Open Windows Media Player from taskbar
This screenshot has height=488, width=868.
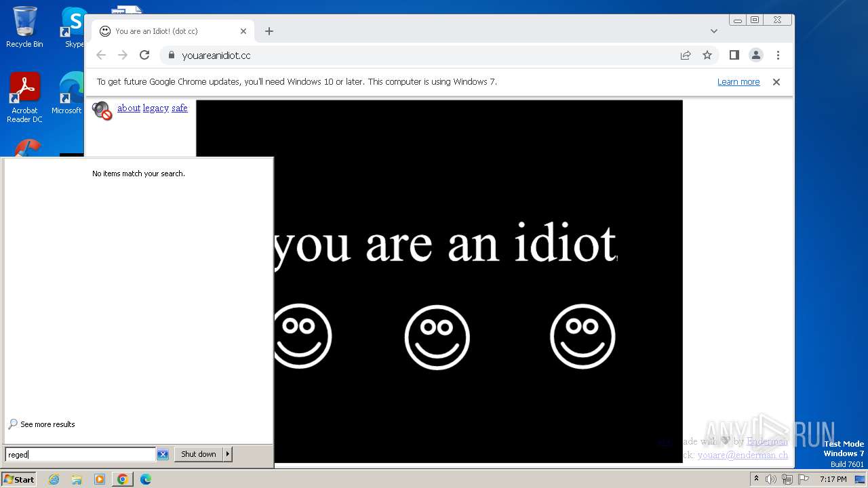(x=100, y=479)
